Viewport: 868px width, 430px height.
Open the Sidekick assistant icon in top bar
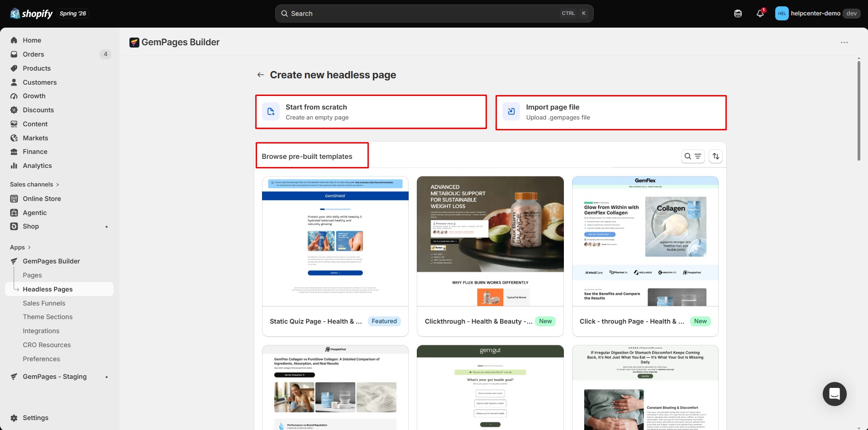[x=738, y=14]
